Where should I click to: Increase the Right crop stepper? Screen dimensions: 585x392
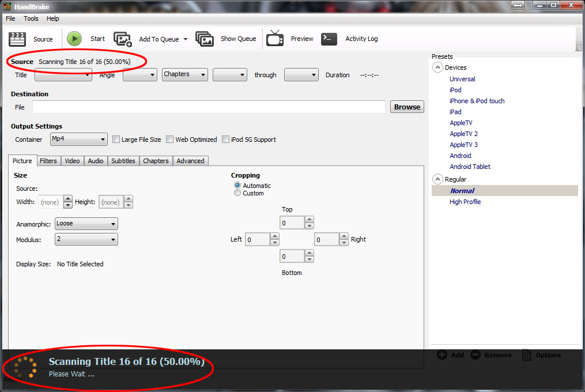point(344,236)
